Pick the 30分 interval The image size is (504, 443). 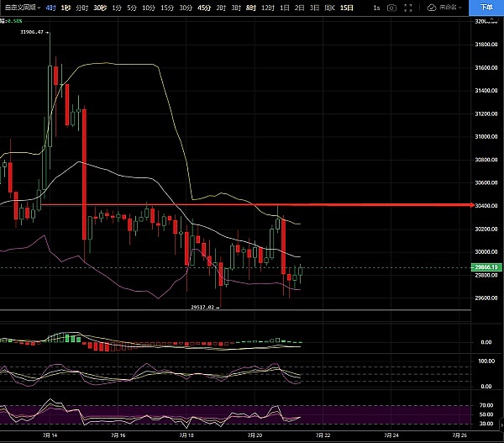185,8
